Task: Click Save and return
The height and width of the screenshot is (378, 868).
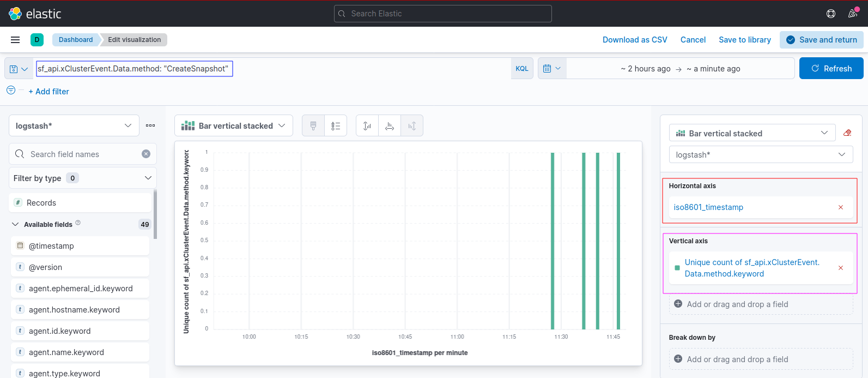Action: [x=822, y=40]
